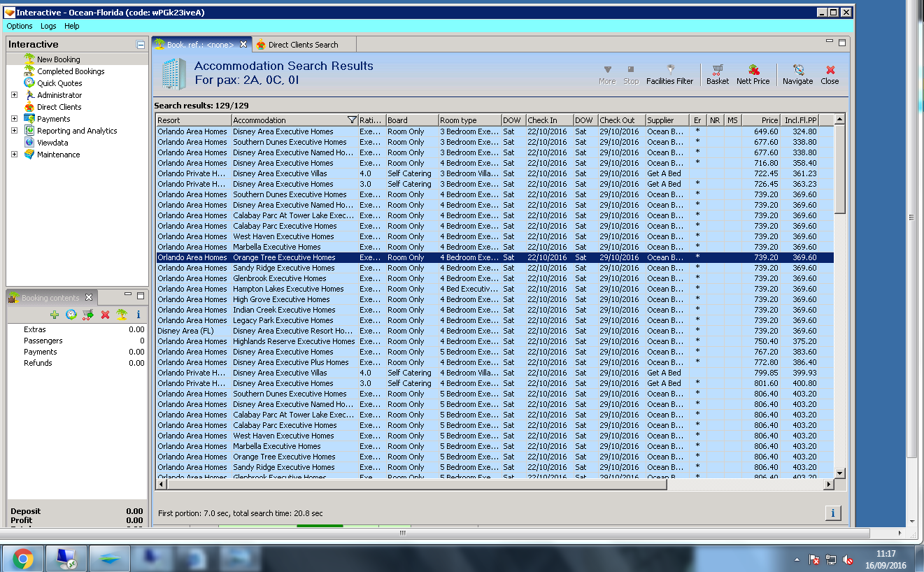Maximize the search results editor area

(x=842, y=43)
